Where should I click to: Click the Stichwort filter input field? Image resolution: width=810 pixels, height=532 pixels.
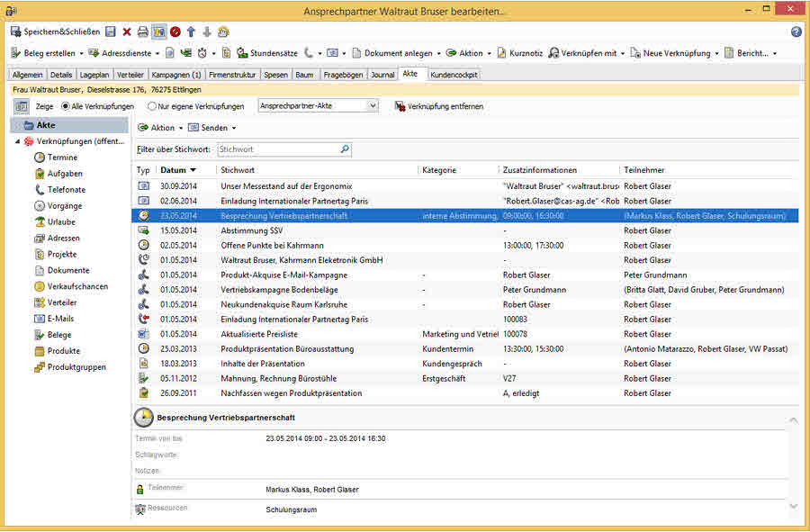tap(279, 149)
